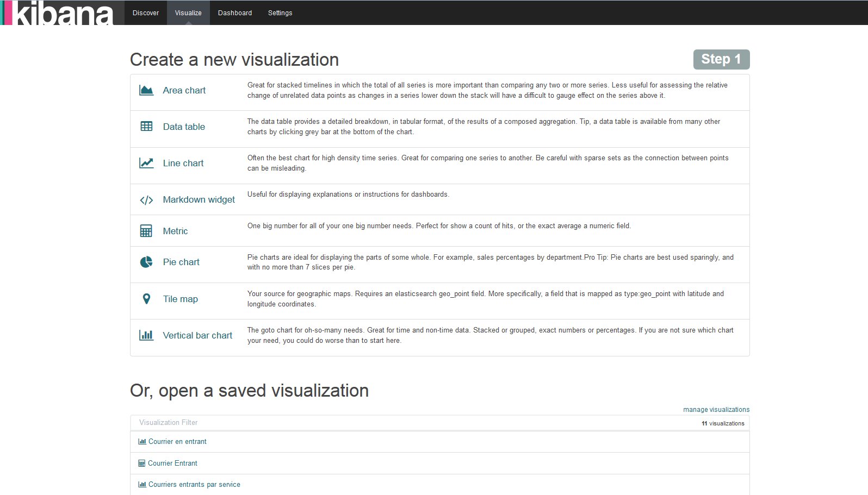Click the 'Create a new visualization' heading

234,60
